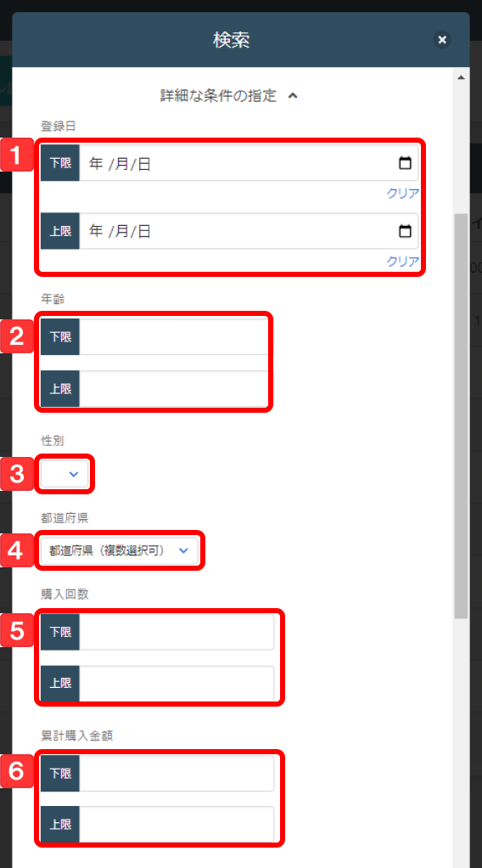Click the red number 1 annotation badge

click(x=17, y=156)
